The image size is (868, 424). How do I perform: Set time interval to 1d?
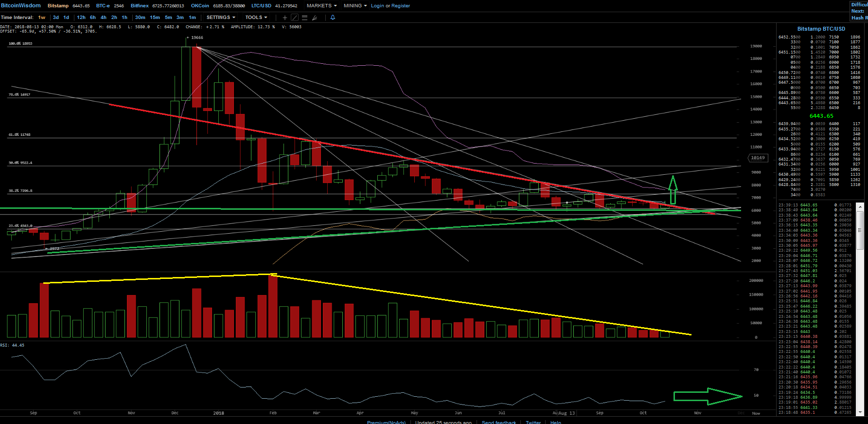coord(66,18)
